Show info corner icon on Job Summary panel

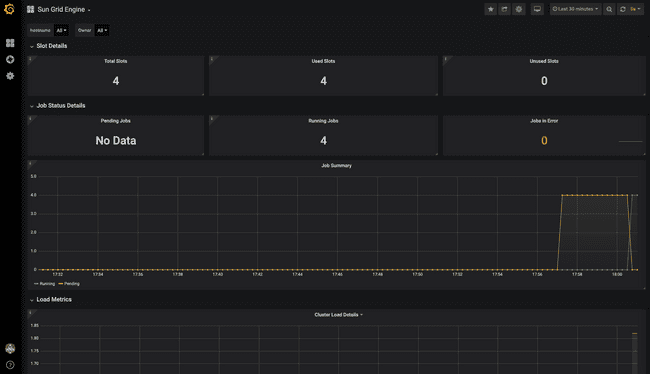coord(30,164)
